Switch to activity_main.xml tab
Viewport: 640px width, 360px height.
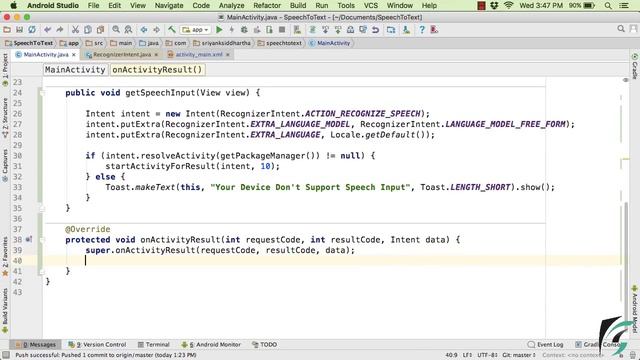tap(199, 55)
